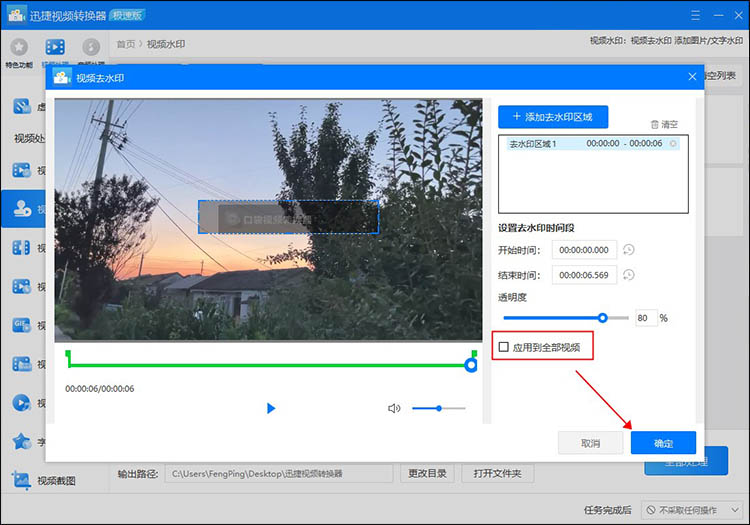
Task: Click the 清空列表 button in main window
Action: 720,76
